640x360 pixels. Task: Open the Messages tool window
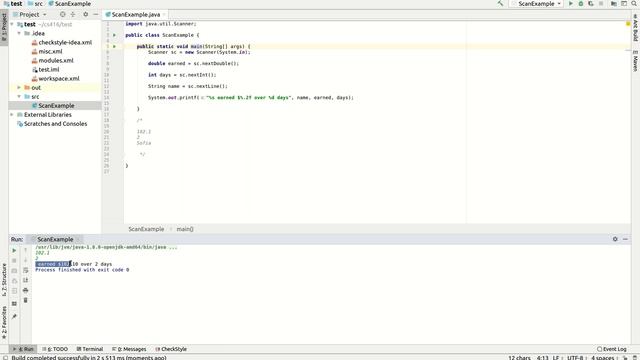[129, 349]
